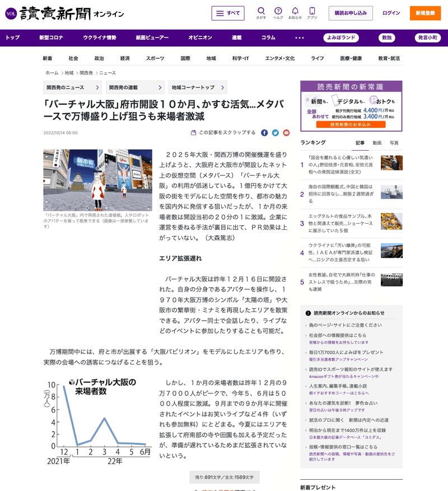The image size is (448, 491).
Task: Click ホーム in the breadcrumb
Action: 52,73
